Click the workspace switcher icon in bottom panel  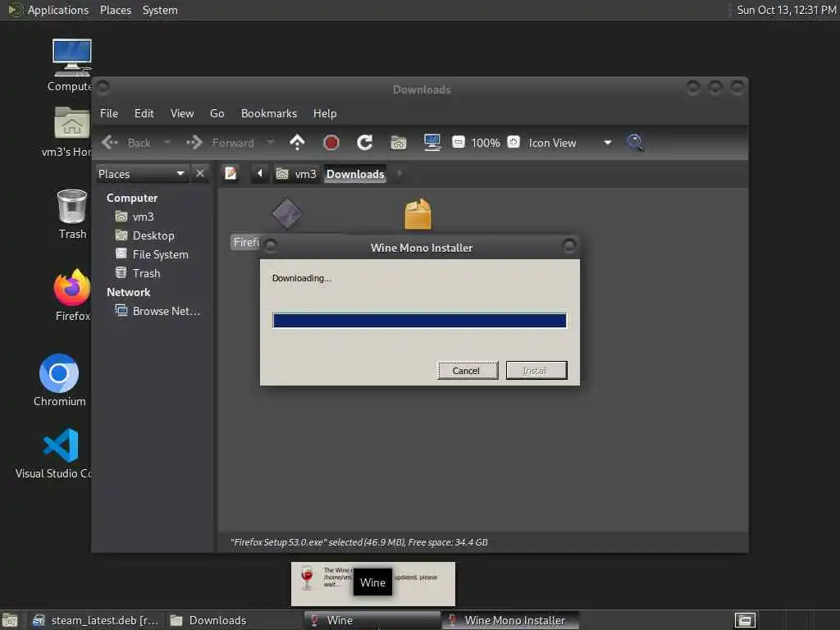point(745,620)
